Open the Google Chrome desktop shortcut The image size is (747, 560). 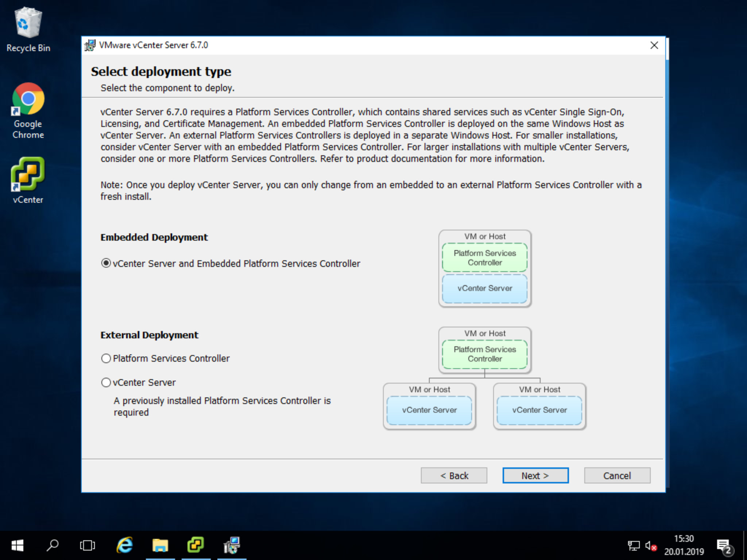point(28,109)
